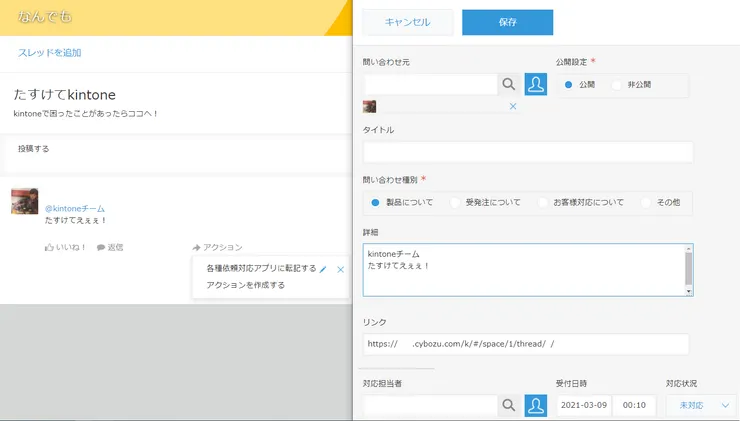Image resolution: width=740 pixels, height=421 pixels.
Task: Open user picker for 問い合わせ元
Action: pos(536,84)
